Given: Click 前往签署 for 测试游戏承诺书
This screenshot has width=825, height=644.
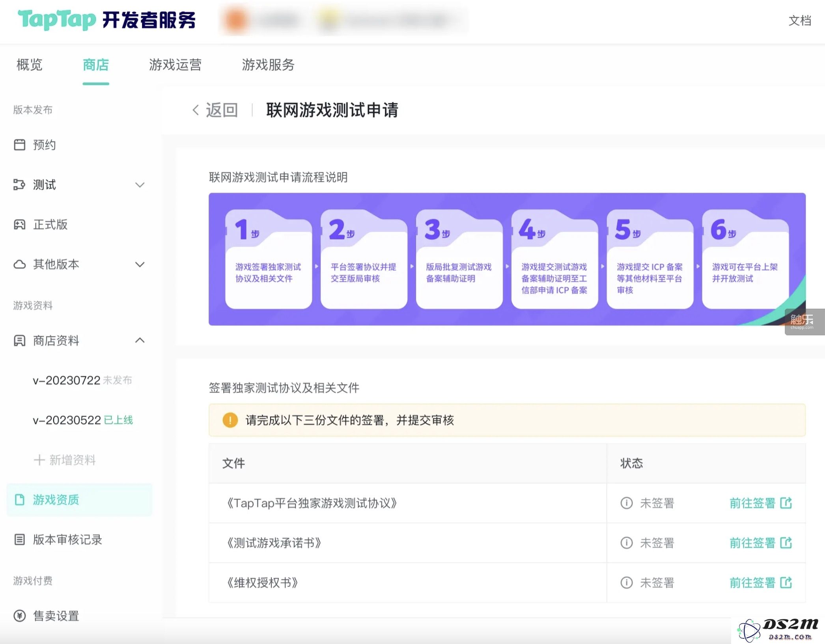Looking at the screenshot, I should click(x=752, y=543).
